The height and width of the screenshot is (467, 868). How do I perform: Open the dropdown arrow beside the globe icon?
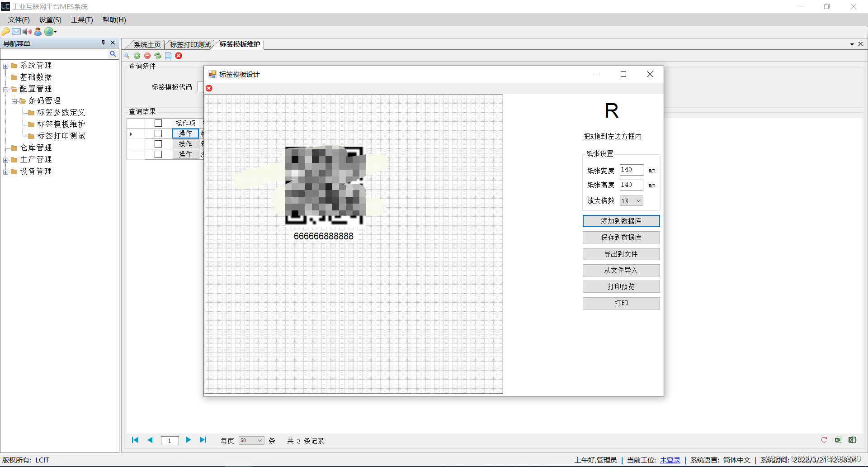(x=56, y=32)
